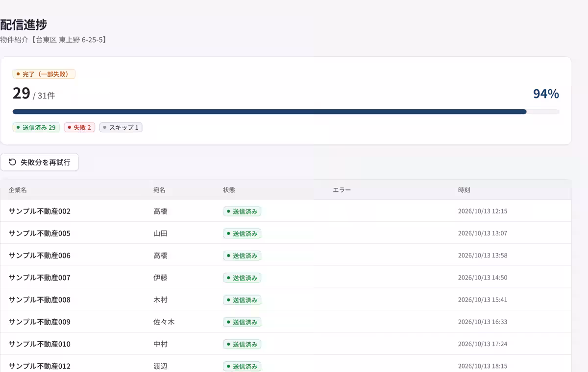This screenshot has width=588, height=372.
Task: Click the 状態 column header
Action: 229,190
